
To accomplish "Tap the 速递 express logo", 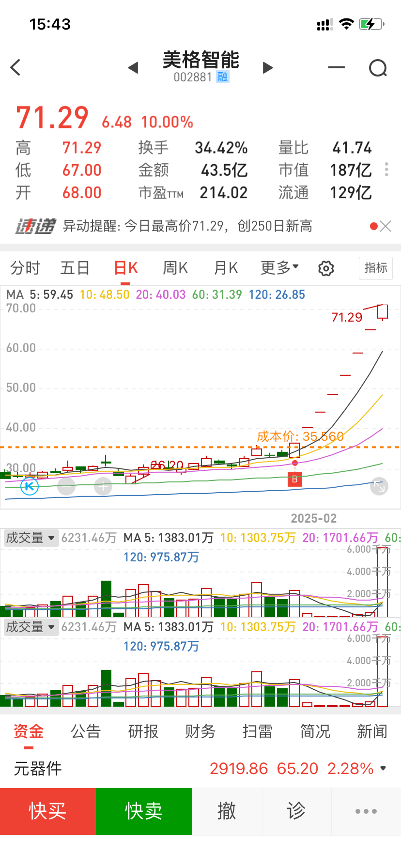I will (35, 226).
